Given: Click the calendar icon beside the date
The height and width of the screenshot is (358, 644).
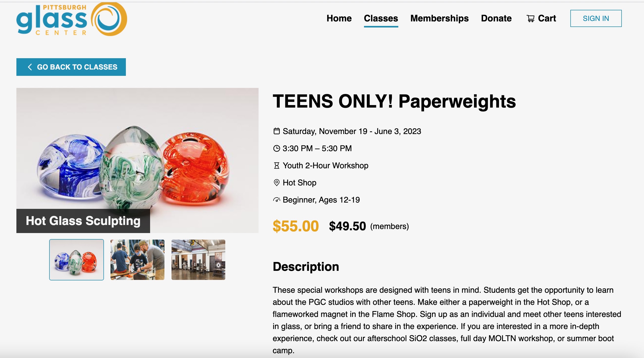Looking at the screenshot, I should pos(276,131).
